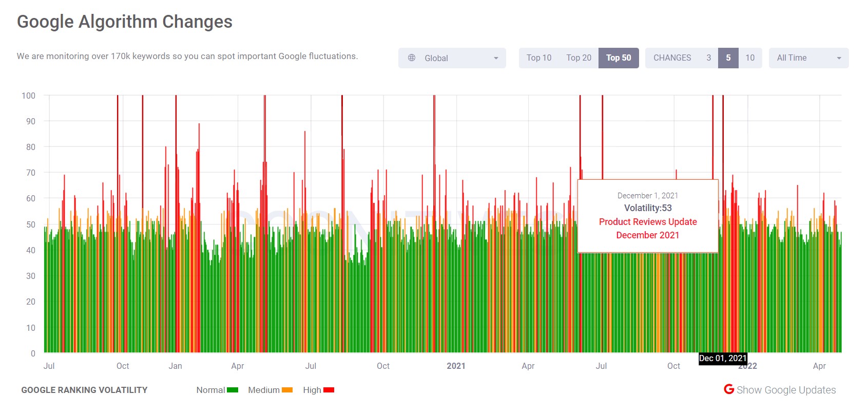This screenshot has width=868, height=413.
Task: Expand the Global dropdown arrow
Action: point(496,58)
